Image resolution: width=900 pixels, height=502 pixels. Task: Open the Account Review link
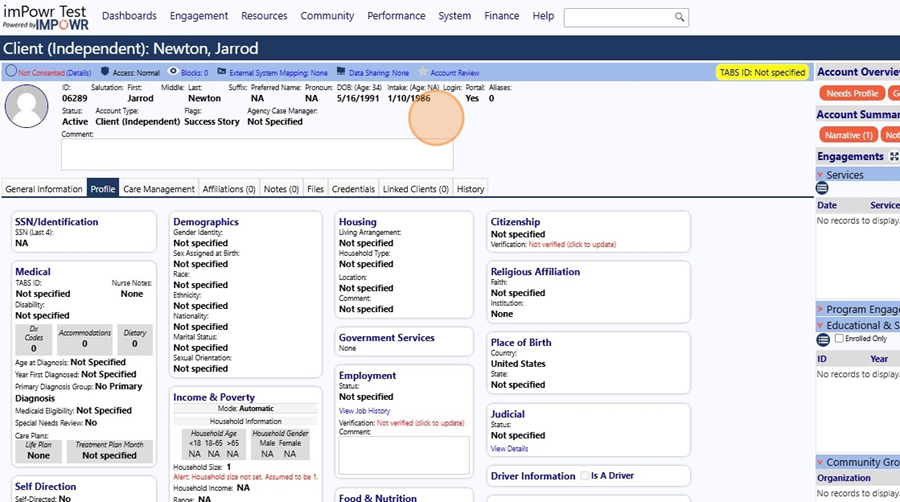pyautogui.click(x=455, y=73)
